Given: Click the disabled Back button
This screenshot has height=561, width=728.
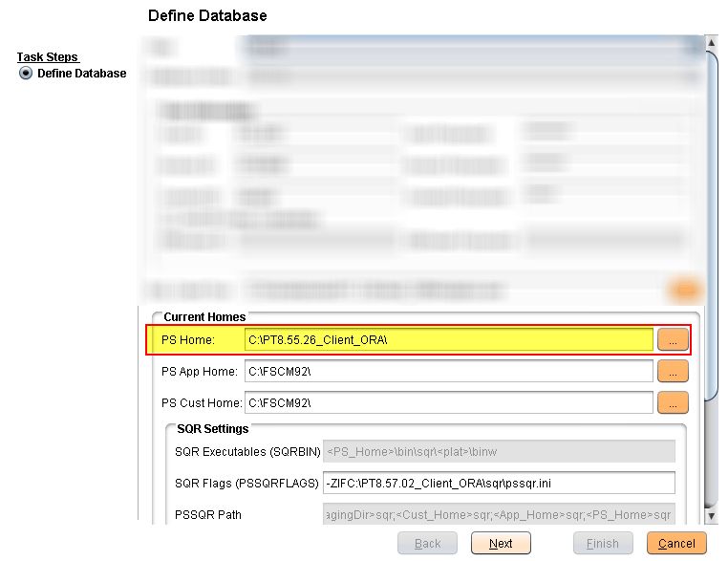Looking at the screenshot, I should pos(427,544).
